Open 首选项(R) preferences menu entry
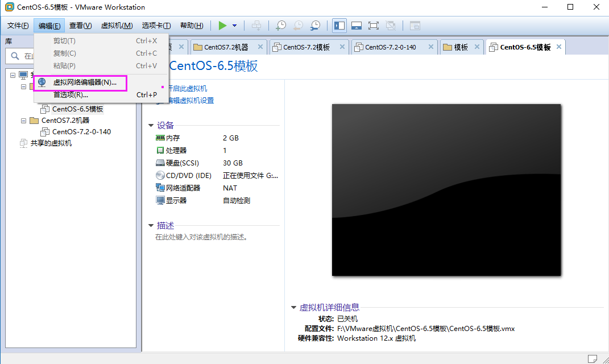This screenshot has width=609, height=364. click(71, 95)
